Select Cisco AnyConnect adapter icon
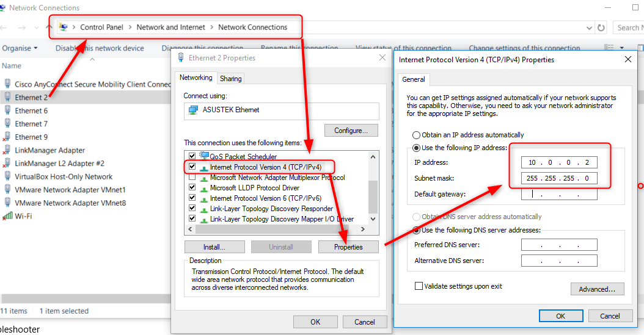 click(x=7, y=84)
